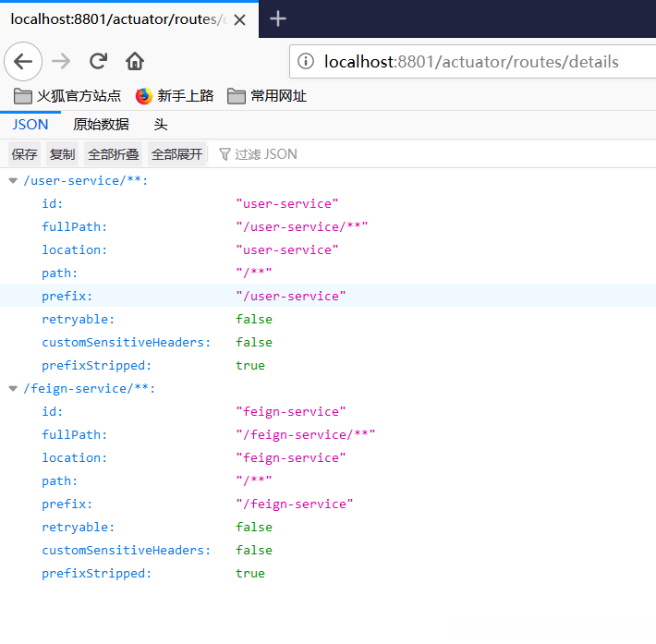The image size is (656, 644).
Task: Switch to the 原始数据 tab
Action: tap(101, 125)
